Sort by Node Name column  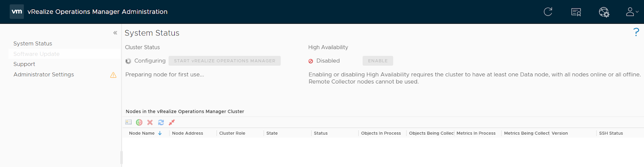pos(142,133)
